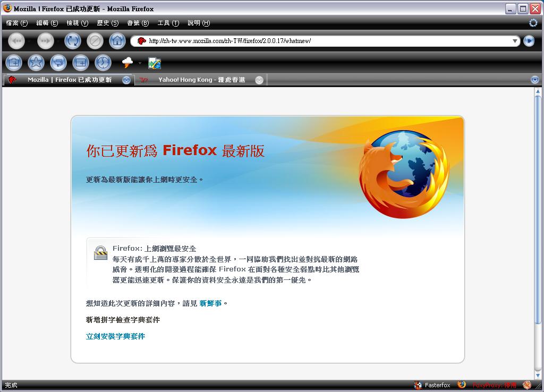Viewport: 544px width, 392px height.
Task: Maximize the Firefox window
Action: click(523, 8)
